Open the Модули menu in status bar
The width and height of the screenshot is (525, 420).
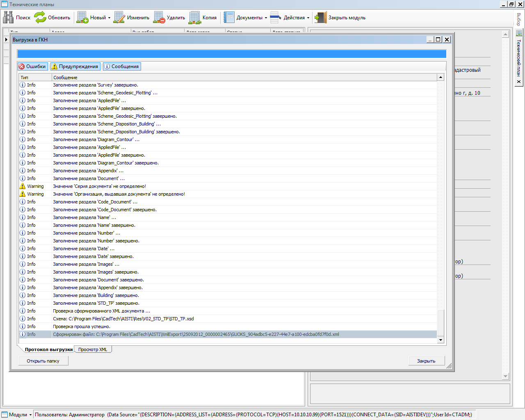[17, 415]
